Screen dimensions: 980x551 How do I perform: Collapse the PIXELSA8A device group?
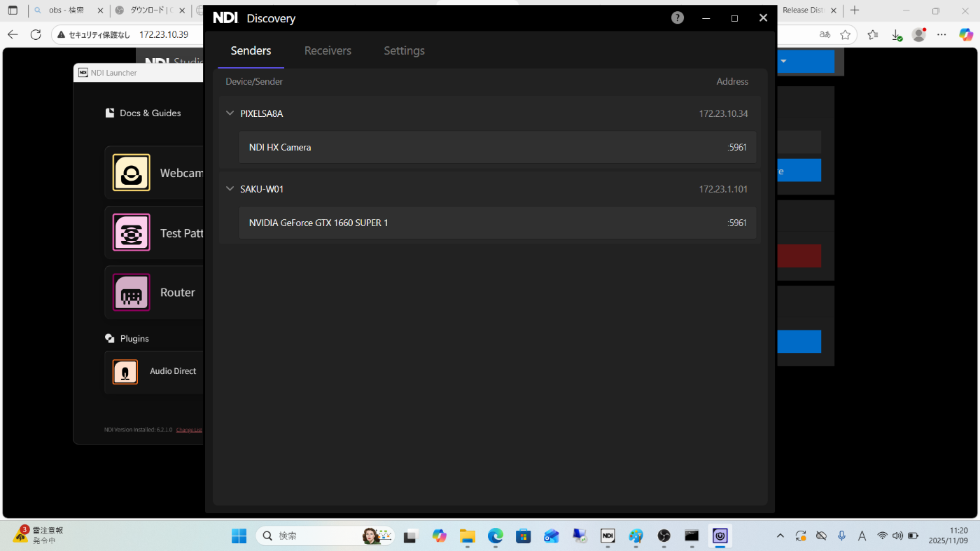(x=230, y=113)
